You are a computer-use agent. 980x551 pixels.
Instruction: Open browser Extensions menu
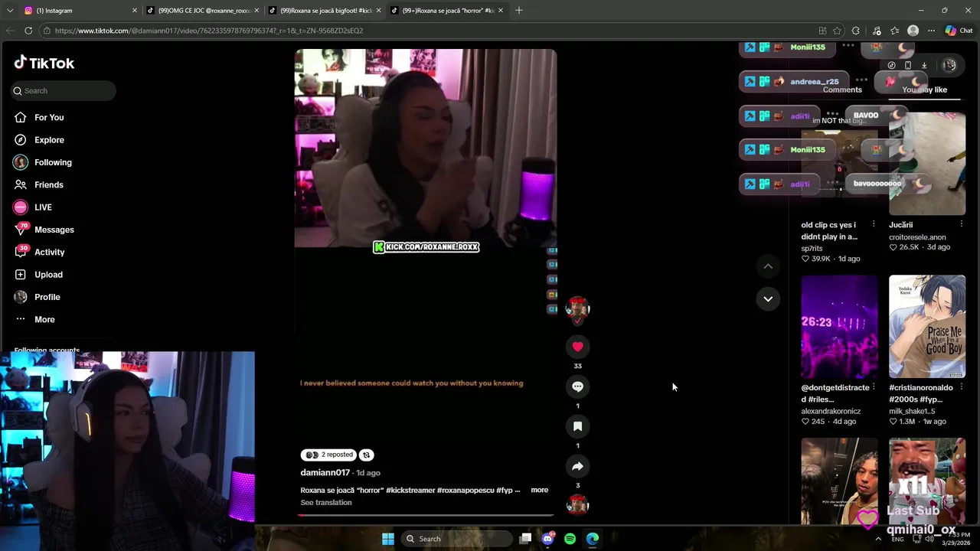click(856, 31)
